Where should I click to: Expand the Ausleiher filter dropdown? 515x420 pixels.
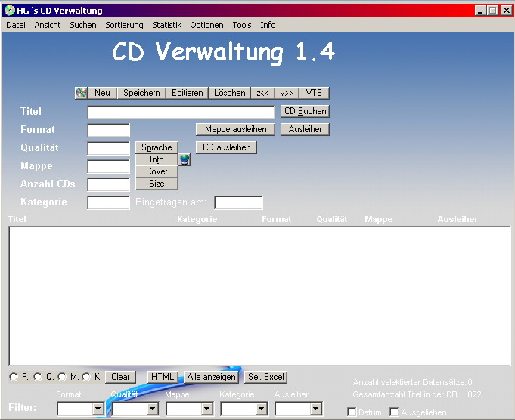(x=316, y=409)
